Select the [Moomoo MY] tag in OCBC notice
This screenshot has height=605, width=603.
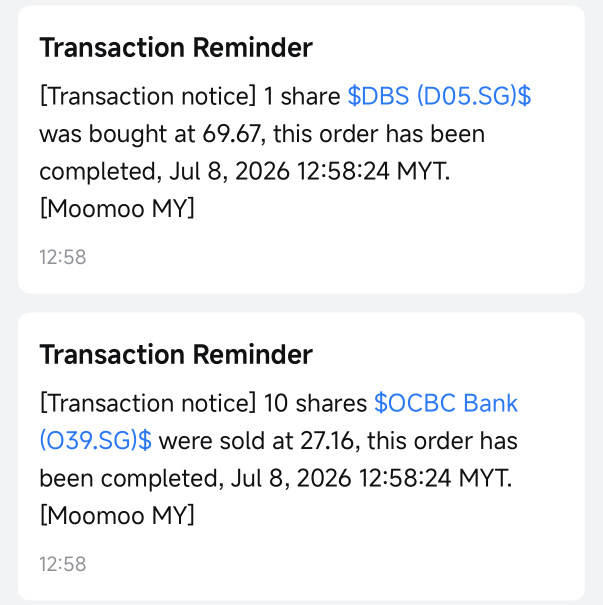click(x=117, y=515)
